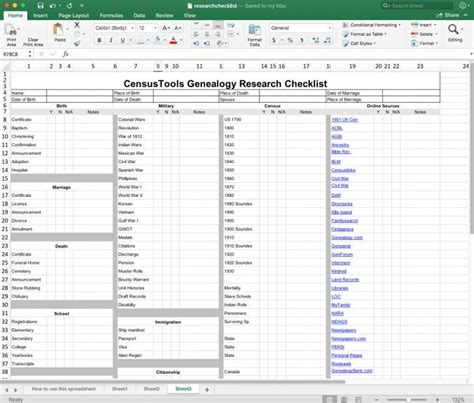
Task: Click the Share button
Action: point(448,15)
